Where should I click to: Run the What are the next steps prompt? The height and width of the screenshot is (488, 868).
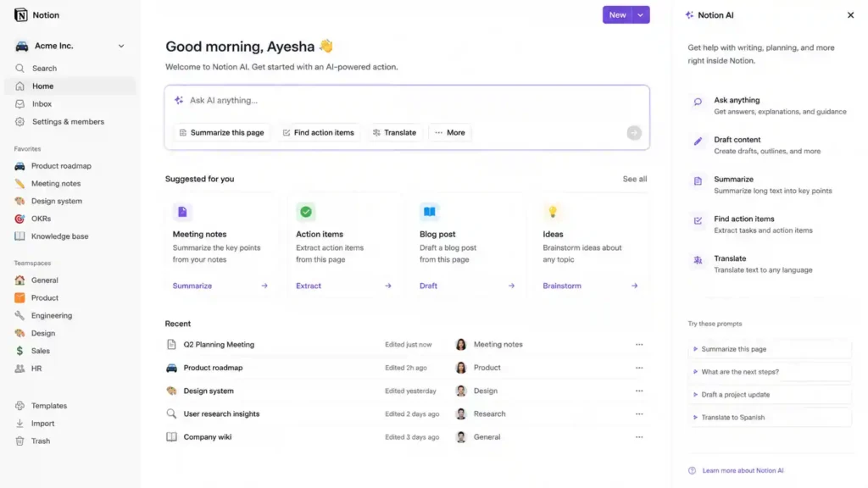770,372
